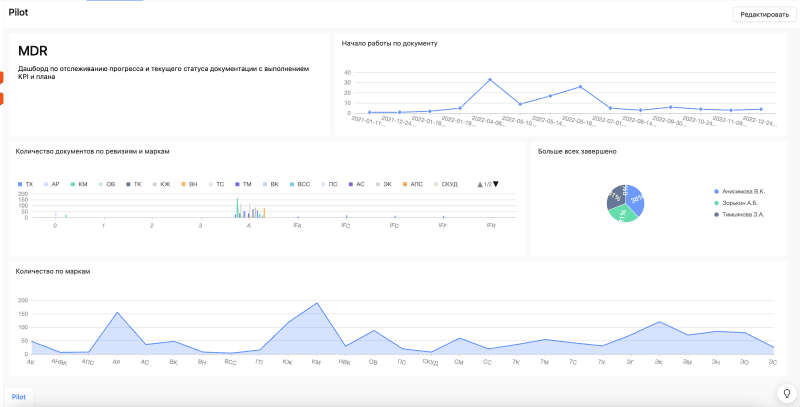
Task: Click the MDR dashboard heading
Action: [x=33, y=50]
